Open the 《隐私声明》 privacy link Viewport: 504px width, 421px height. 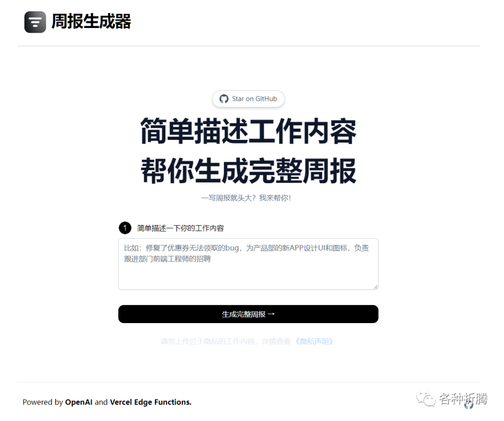pos(314,341)
